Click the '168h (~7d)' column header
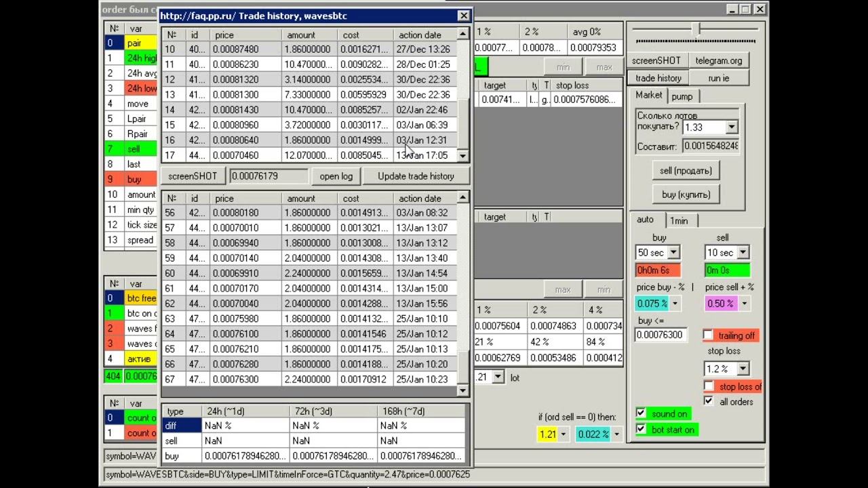Screen dimensions: 868x488 tap(422, 411)
